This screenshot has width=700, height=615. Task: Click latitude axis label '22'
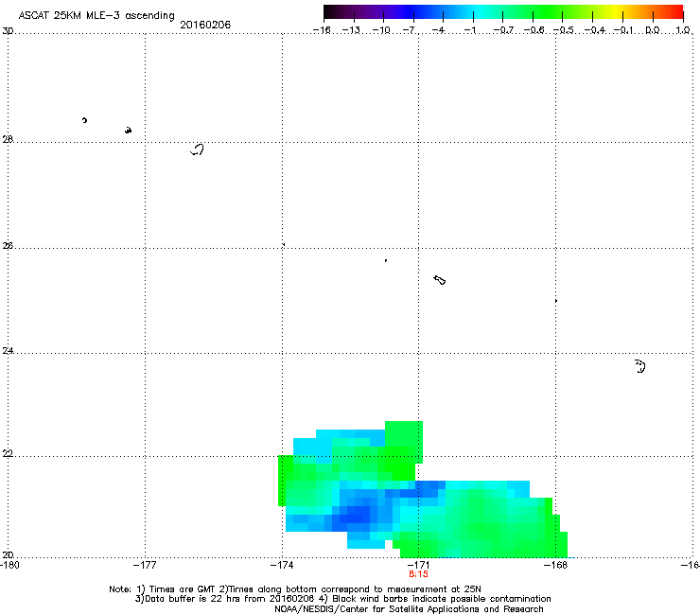click(x=8, y=454)
